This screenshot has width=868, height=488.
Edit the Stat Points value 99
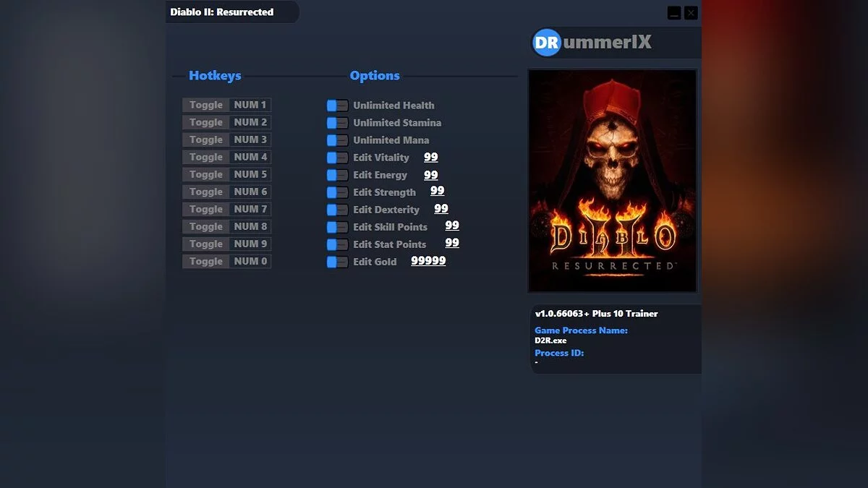(x=452, y=243)
